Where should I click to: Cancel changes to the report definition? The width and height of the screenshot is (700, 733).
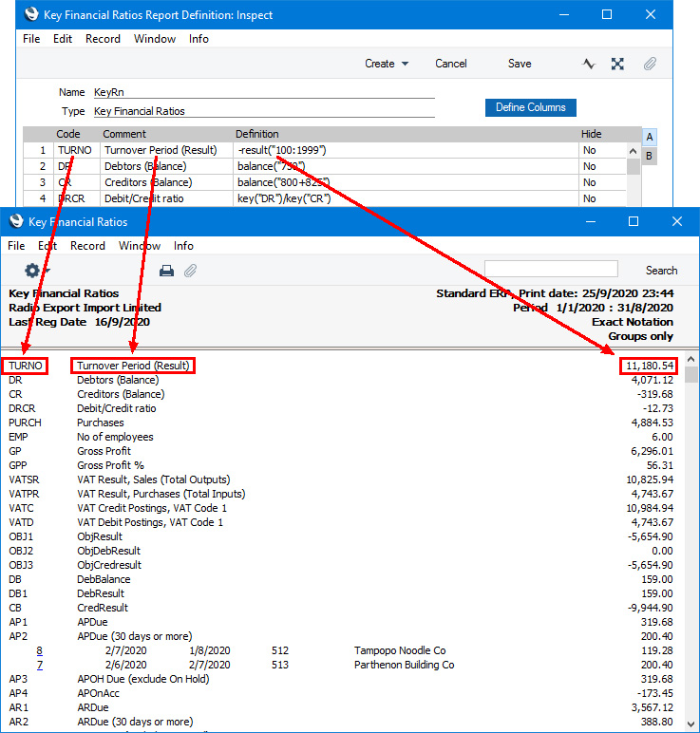tap(451, 64)
